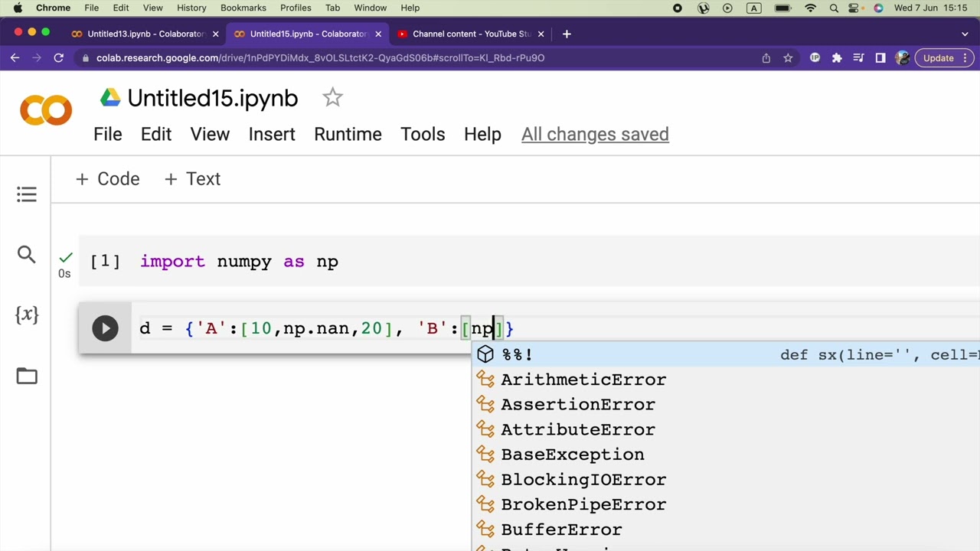Screen dimensions: 980x551
Task: Open Spotlight search in menu bar
Action: 835,8
